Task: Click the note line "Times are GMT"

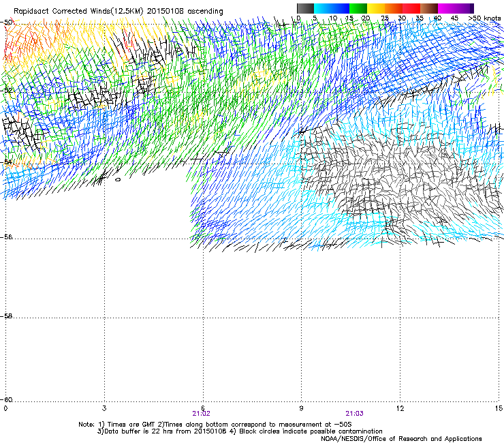Action: (131, 425)
